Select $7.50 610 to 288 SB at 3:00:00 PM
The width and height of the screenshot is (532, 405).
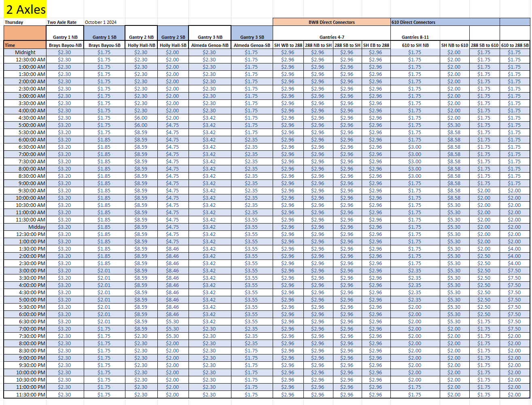pos(515,271)
